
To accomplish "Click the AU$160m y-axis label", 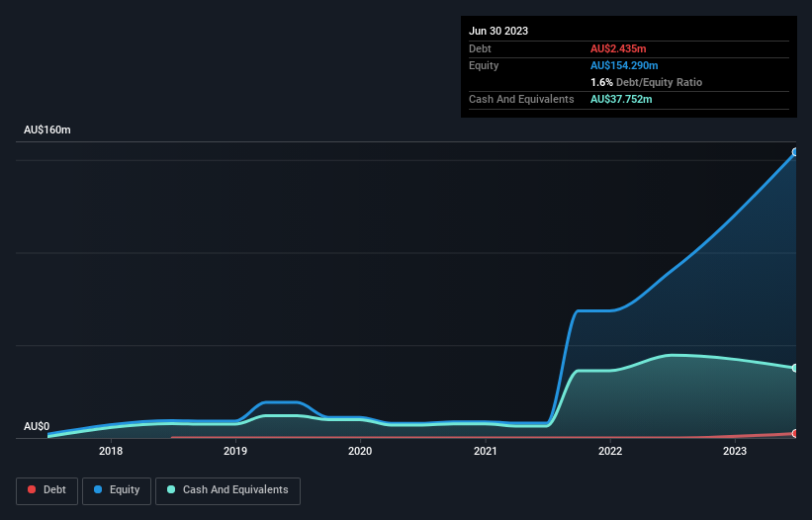I will point(47,130).
